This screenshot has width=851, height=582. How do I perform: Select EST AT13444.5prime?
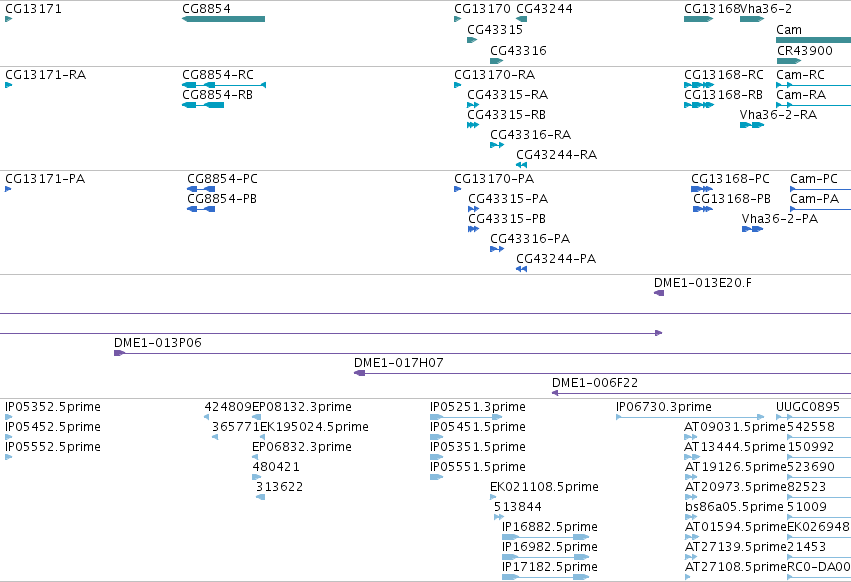735,446
